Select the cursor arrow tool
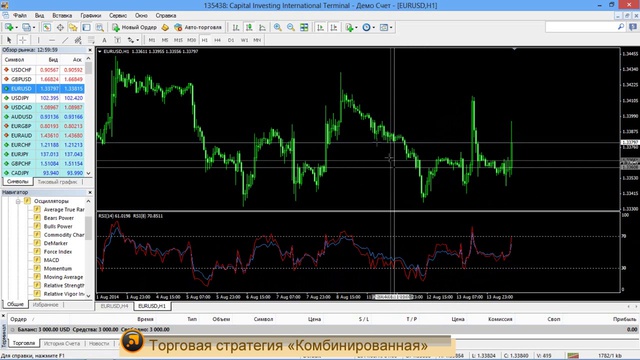 coord(9,40)
